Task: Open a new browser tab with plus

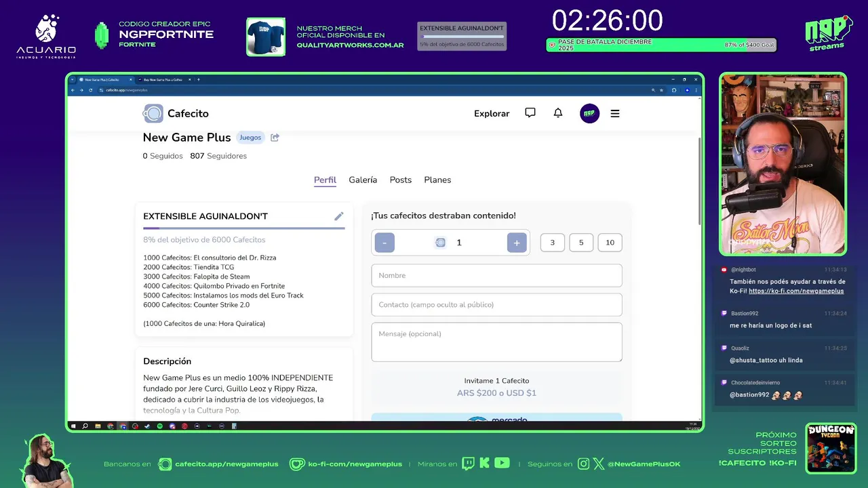Action: [x=199, y=79]
